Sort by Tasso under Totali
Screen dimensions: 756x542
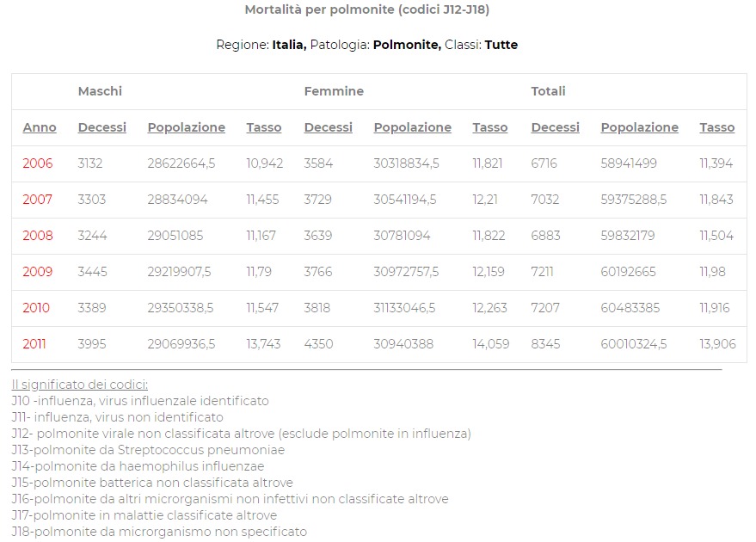(716, 127)
